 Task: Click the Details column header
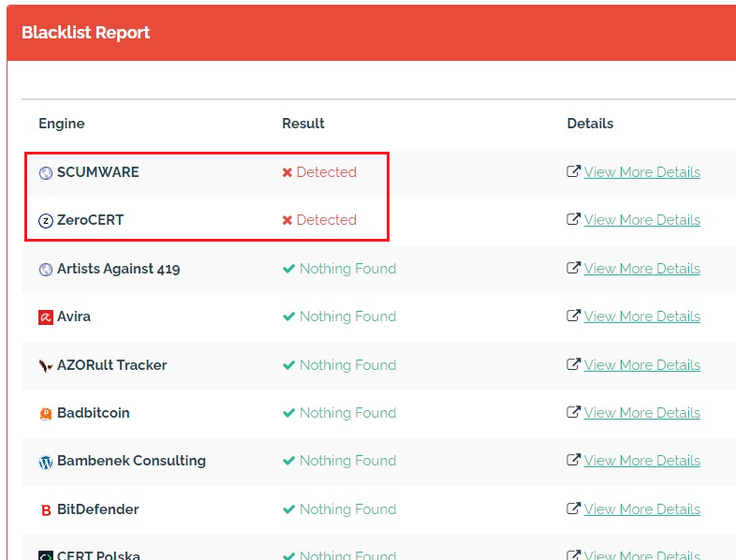click(x=590, y=124)
